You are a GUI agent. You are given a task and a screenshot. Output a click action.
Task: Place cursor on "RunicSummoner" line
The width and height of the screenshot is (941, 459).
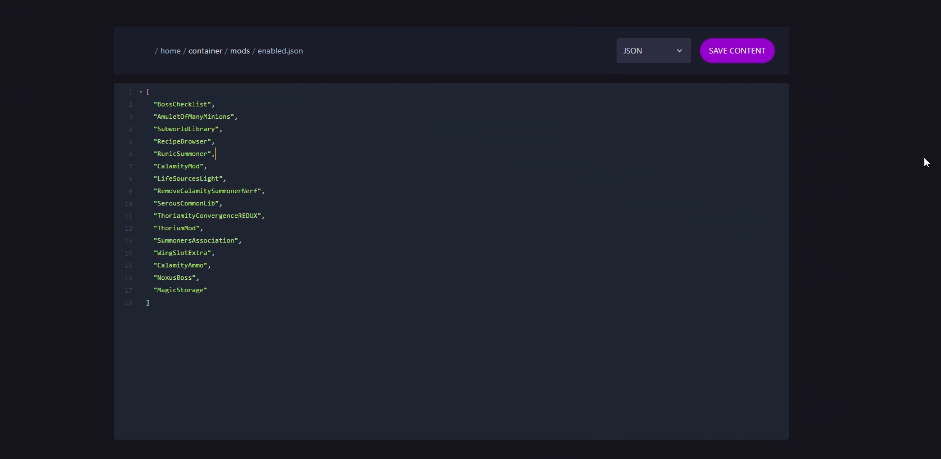tap(184, 154)
